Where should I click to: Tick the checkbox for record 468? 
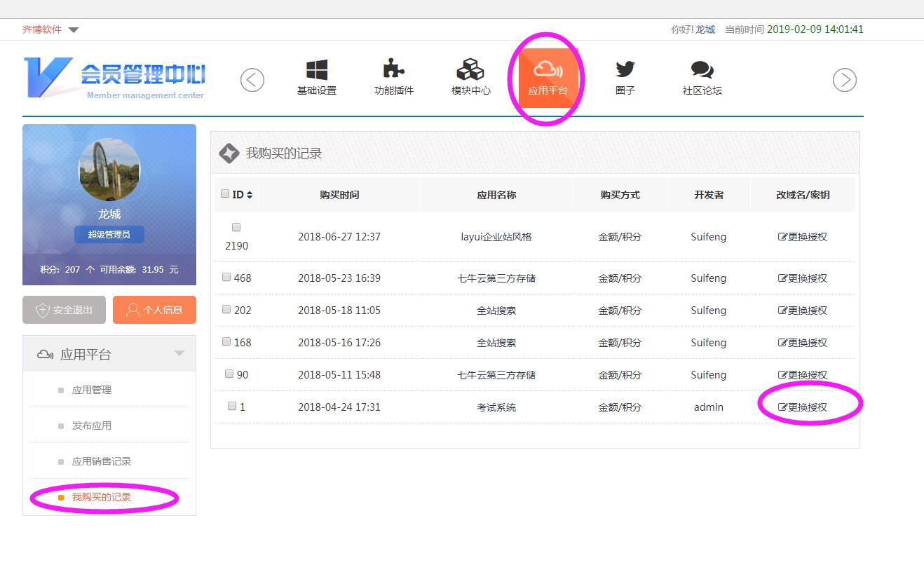tap(226, 278)
